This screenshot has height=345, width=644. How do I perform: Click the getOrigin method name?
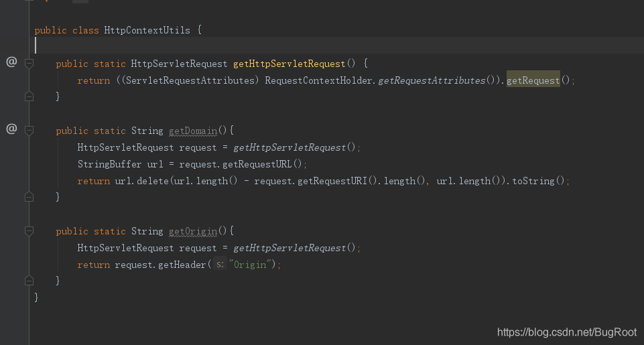pos(192,231)
